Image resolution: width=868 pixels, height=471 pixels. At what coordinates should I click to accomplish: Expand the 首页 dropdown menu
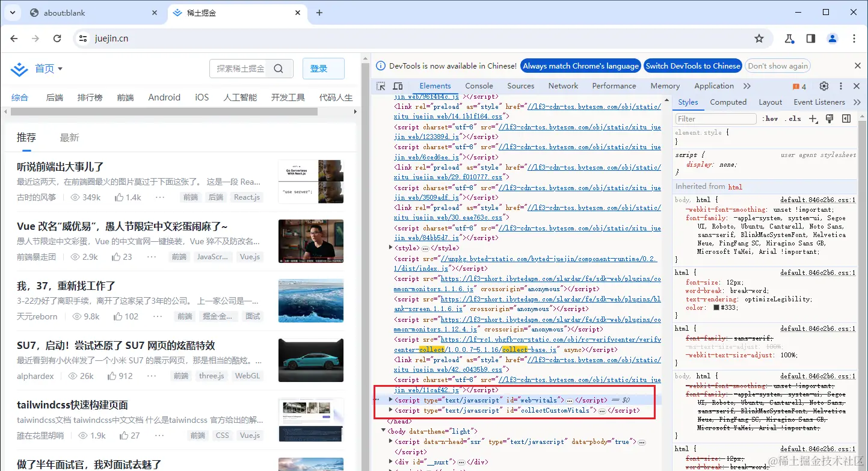(60, 69)
